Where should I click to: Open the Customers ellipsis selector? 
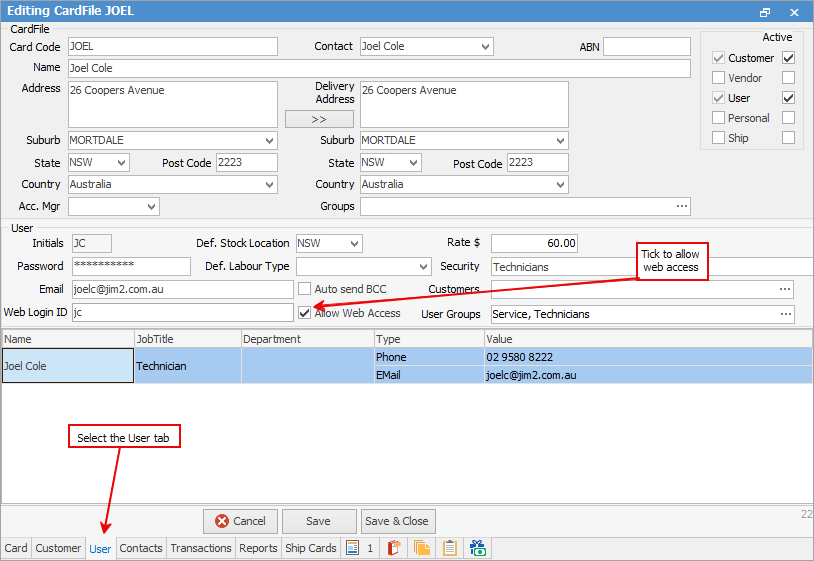[x=785, y=289]
